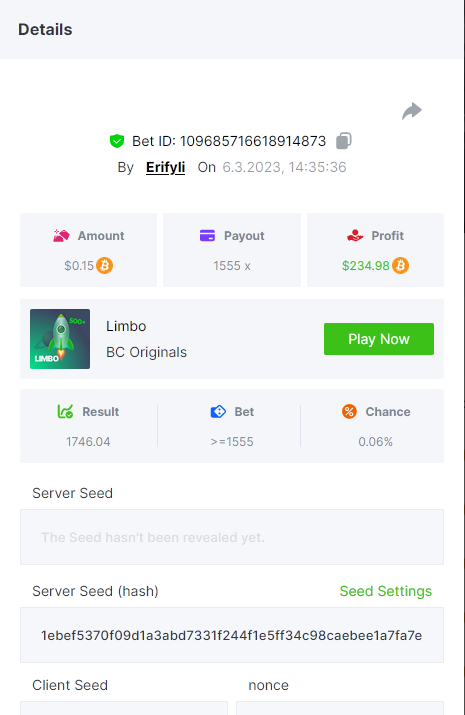Click the pink Amount icon

61,235
